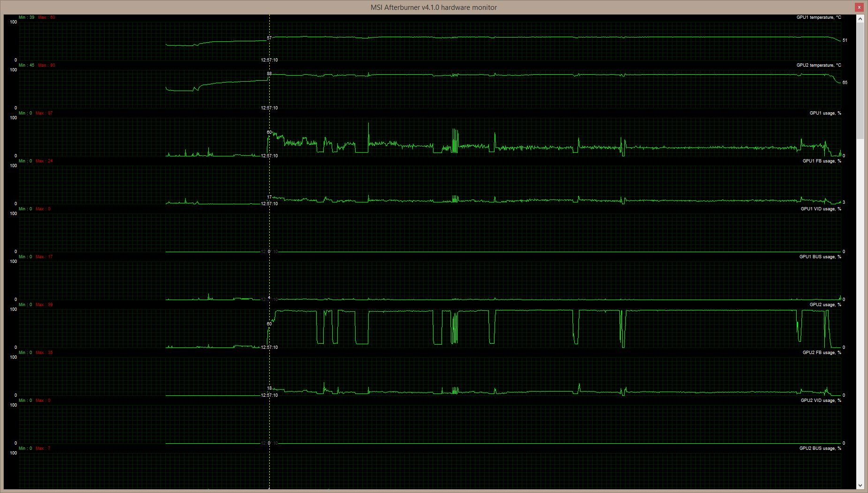Select the 'GPU2 temperature, °C' graph label

tap(819, 65)
